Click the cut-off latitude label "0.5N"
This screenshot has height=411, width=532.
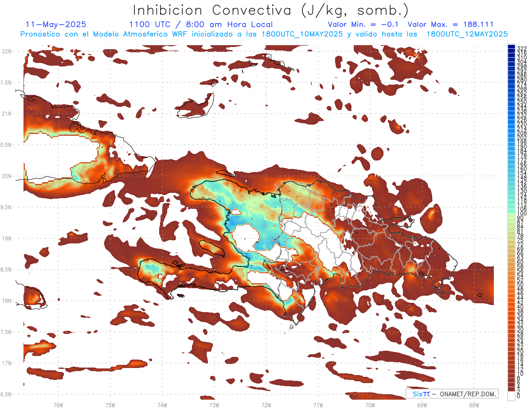click(6, 145)
